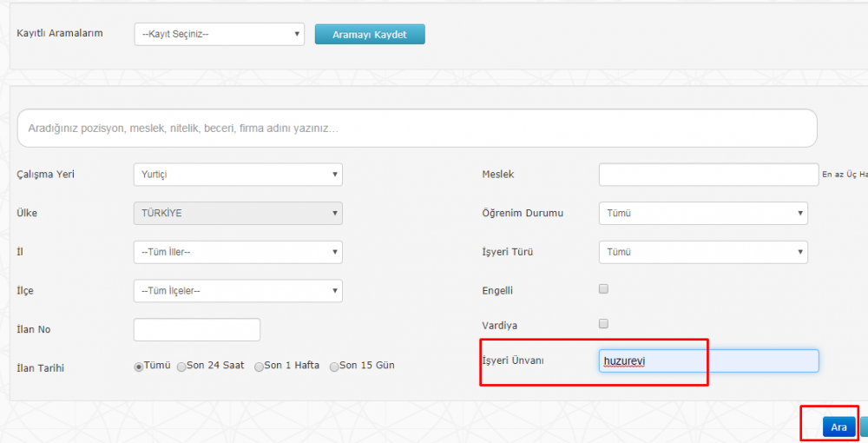Focus the main position search field
The width and height of the screenshot is (868, 443).
pos(418,128)
